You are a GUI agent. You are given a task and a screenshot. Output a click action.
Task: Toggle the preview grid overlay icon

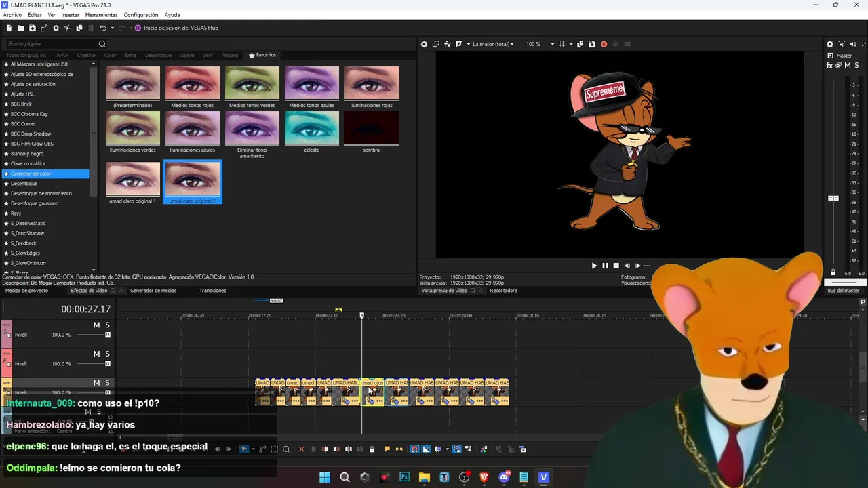[562, 44]
